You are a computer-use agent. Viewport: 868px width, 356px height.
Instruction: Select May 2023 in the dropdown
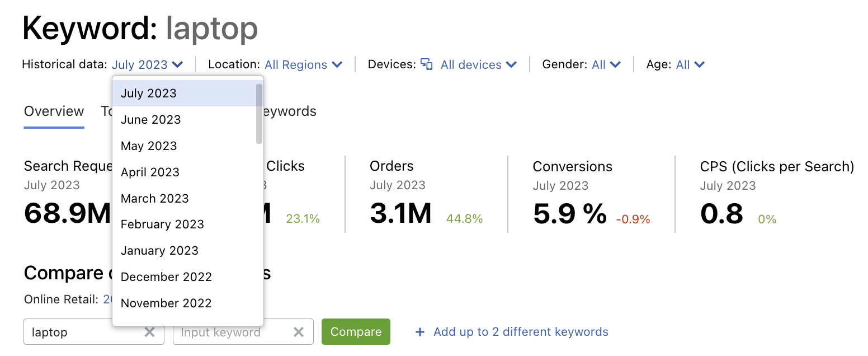pos(149,146)
